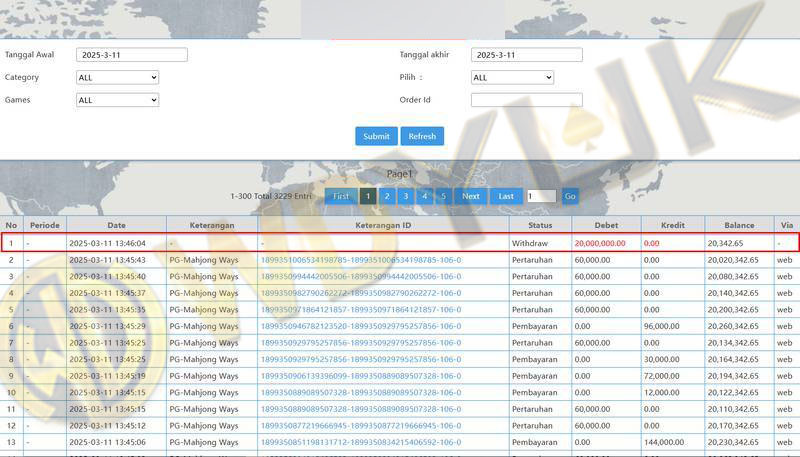Open Keterangan ID link in row 13
Screen dimensions: 800x457
[361, 442]
